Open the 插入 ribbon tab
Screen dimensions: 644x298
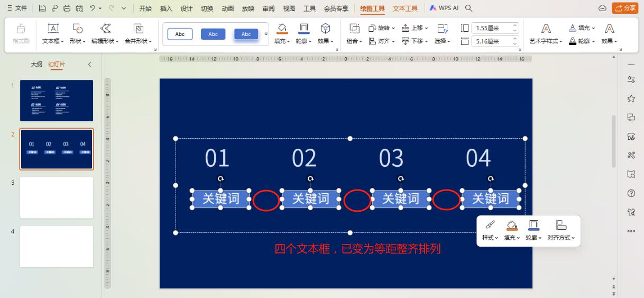(x=166, y=8)
